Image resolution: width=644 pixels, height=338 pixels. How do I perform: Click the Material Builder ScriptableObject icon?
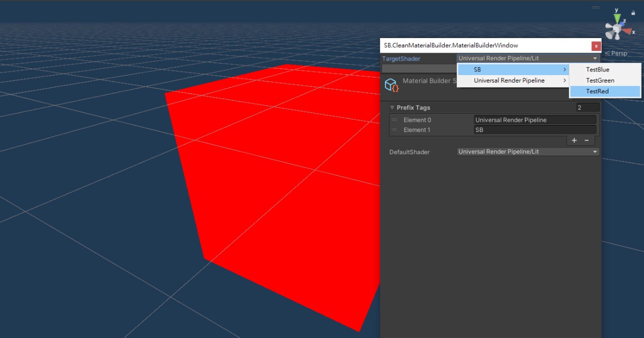coord(392,85)
